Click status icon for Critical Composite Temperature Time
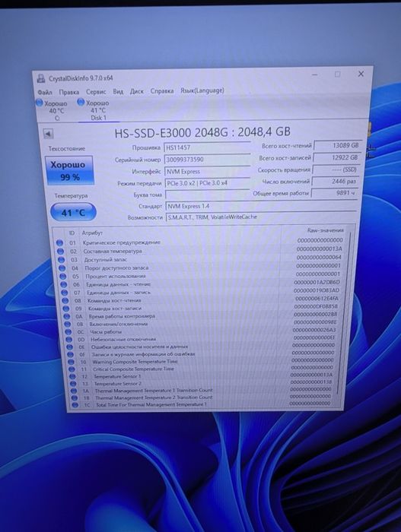 click(72, 369)
